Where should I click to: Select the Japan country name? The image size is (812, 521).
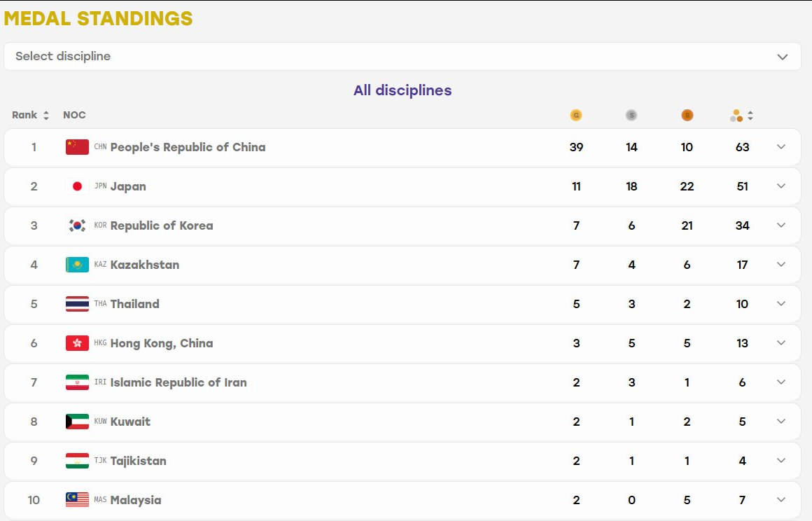(x=128, y=186)
